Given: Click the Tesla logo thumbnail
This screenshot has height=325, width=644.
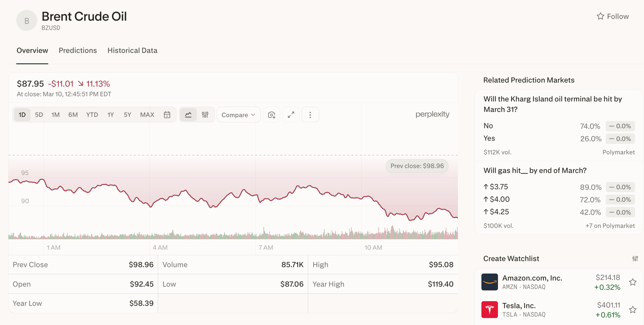Looking at the screenshot, I should 489,310.
